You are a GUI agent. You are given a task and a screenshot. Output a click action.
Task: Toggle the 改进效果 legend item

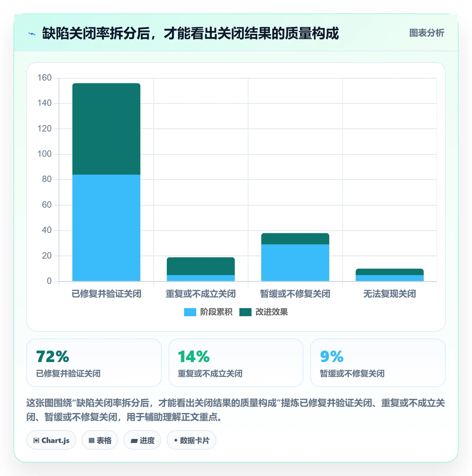(x=264, y=312)
